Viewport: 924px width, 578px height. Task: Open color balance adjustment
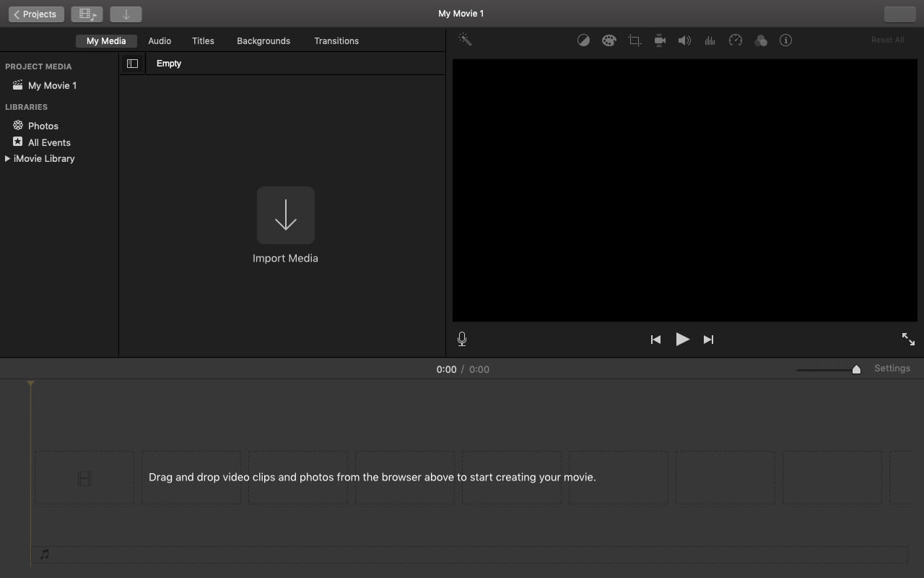583,40
